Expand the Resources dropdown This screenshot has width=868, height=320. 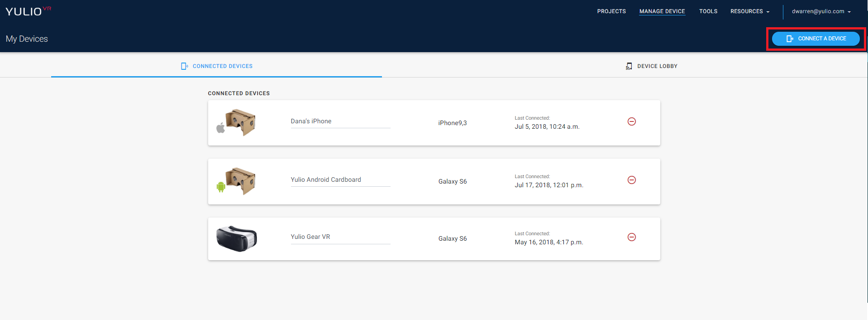(750, 11)
